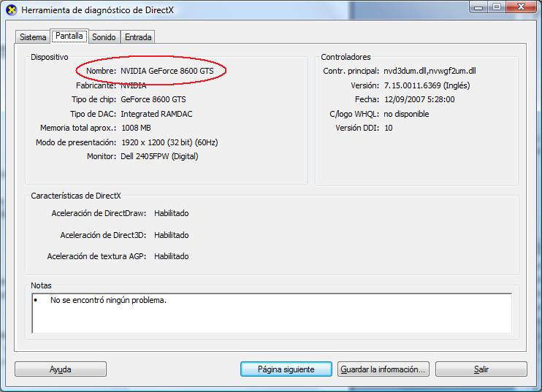Click the Fabricante value NVIDIA
Image resolution: width=542 pixels, height=392 pixels.
[134, 85]
